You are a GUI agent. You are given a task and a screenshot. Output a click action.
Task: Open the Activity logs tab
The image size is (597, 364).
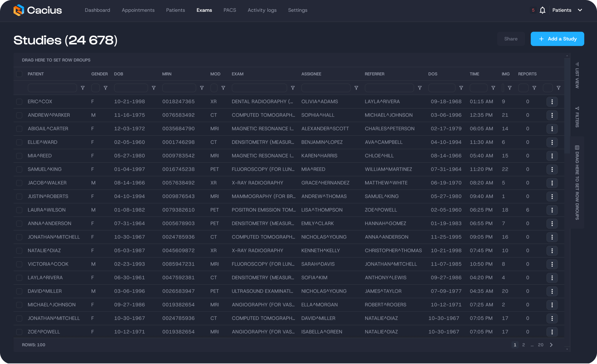pyautogui.click(x=262, y=10)
